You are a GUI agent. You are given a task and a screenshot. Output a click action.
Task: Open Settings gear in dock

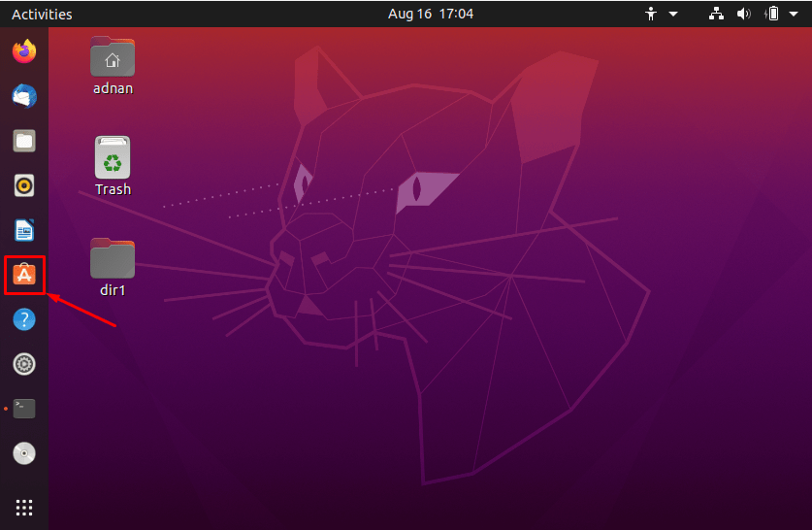click(x=24, y=364)
